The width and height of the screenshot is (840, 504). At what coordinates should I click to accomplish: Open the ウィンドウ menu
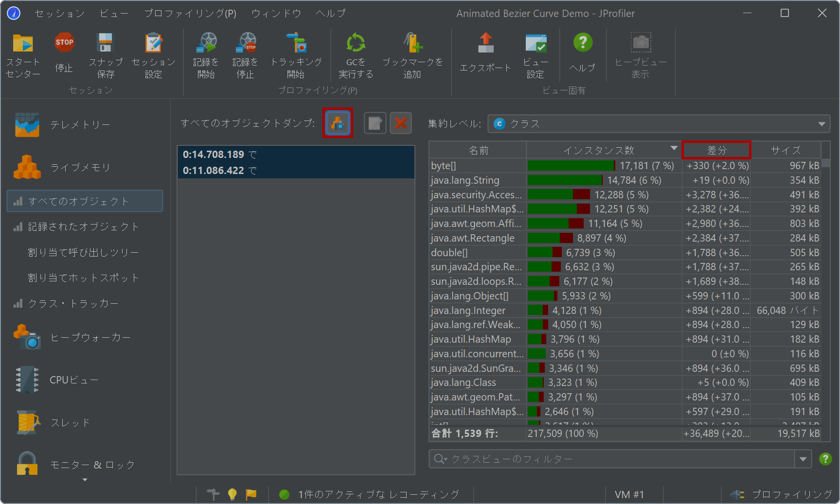(276, 14)
